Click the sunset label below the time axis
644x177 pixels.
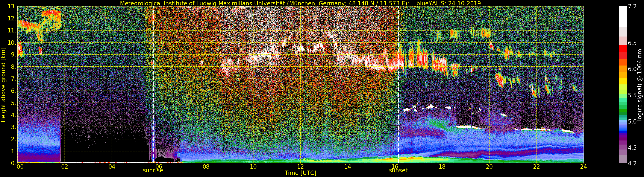398,171
